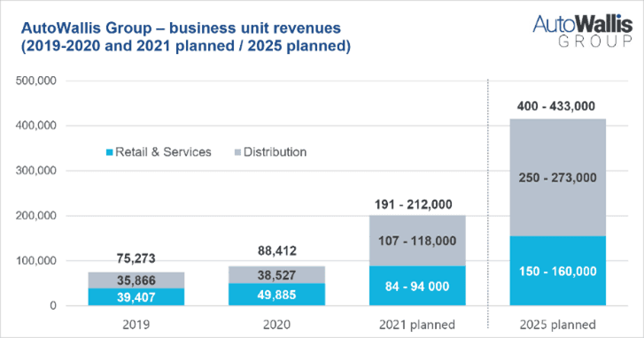Click the 150 - 160,000 Retail segment
The image size is (644, 338).
click(x=558, y=271)
